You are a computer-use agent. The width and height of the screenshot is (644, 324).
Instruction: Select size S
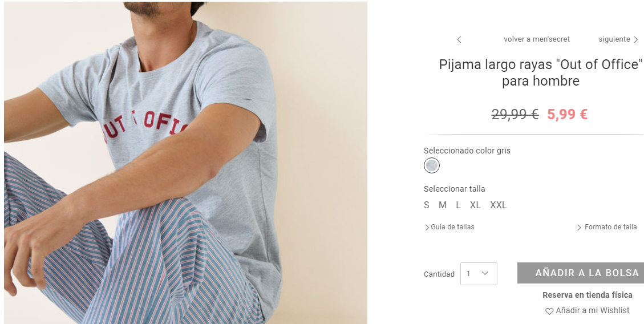click(426, 205)
